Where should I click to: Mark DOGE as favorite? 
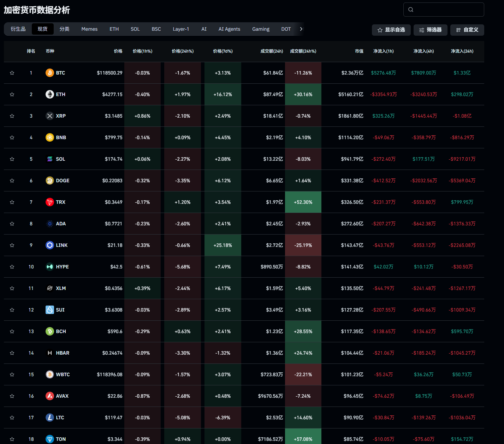[x=12, y=180]
